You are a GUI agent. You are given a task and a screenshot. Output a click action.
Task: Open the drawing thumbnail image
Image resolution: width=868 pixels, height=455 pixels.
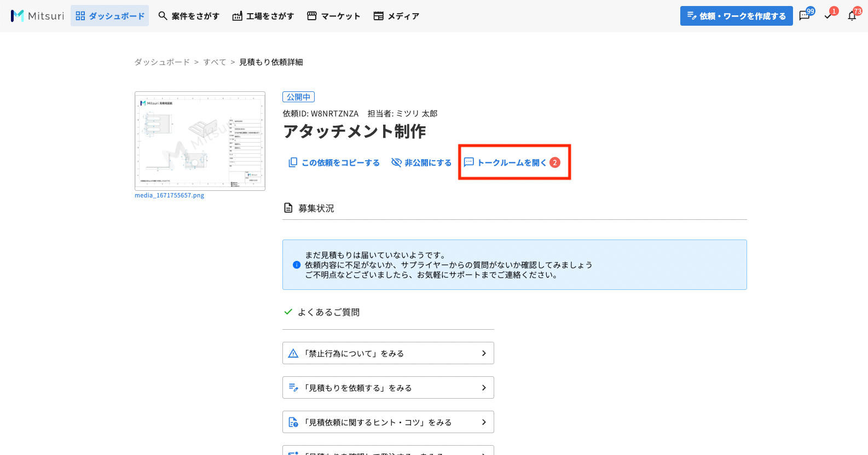click(x=200, y=141)
